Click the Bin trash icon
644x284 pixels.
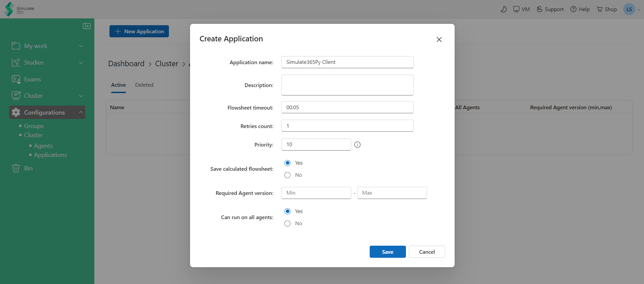click(16, 168)
